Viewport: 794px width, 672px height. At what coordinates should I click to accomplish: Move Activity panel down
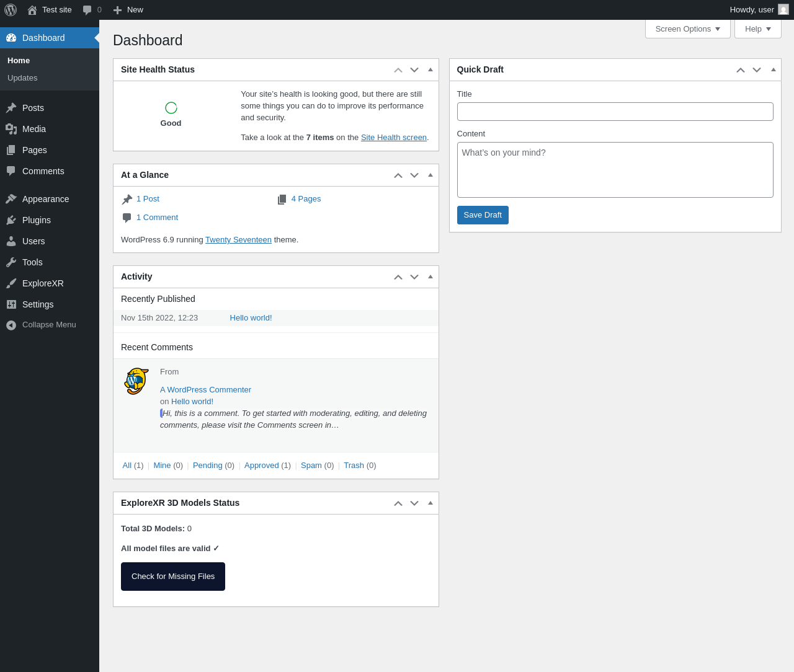coord(414,277)
